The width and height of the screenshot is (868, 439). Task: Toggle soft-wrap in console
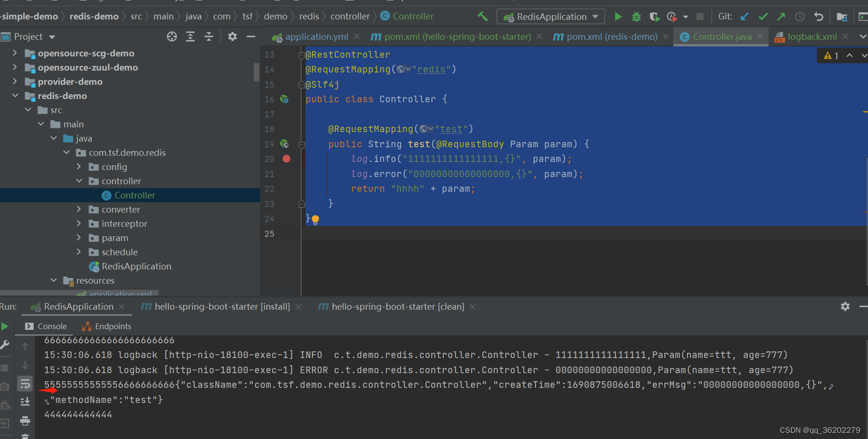(25, 384)
